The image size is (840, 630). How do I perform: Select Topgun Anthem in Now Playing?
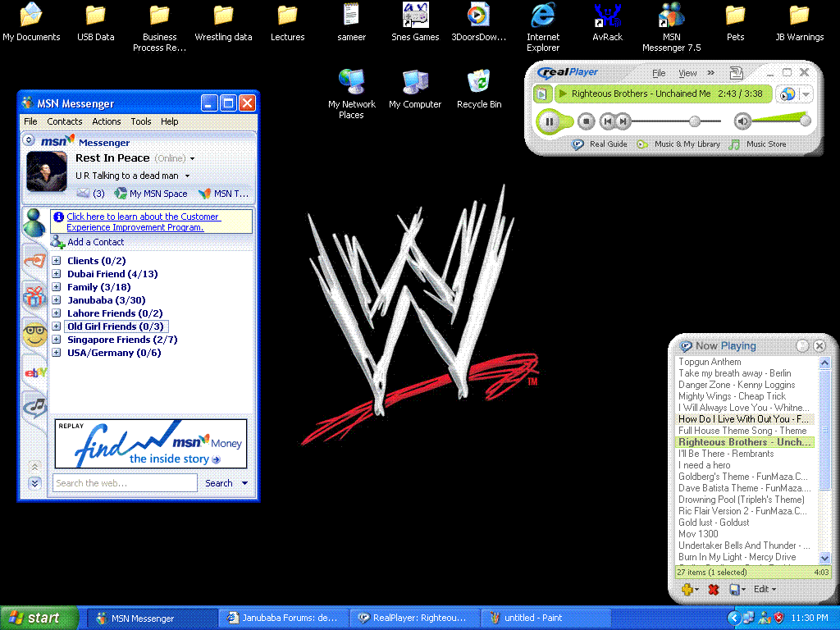(x=710, y=362)
